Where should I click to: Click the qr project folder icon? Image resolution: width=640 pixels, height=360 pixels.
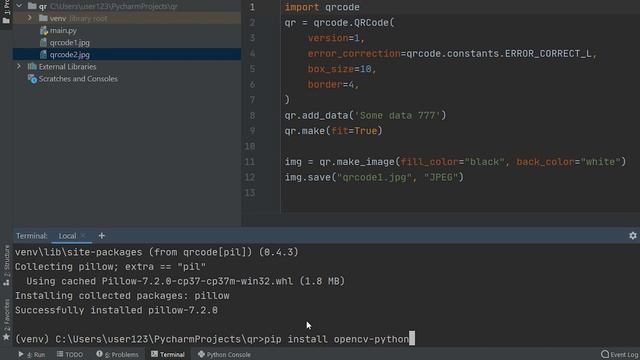point(32,6)
